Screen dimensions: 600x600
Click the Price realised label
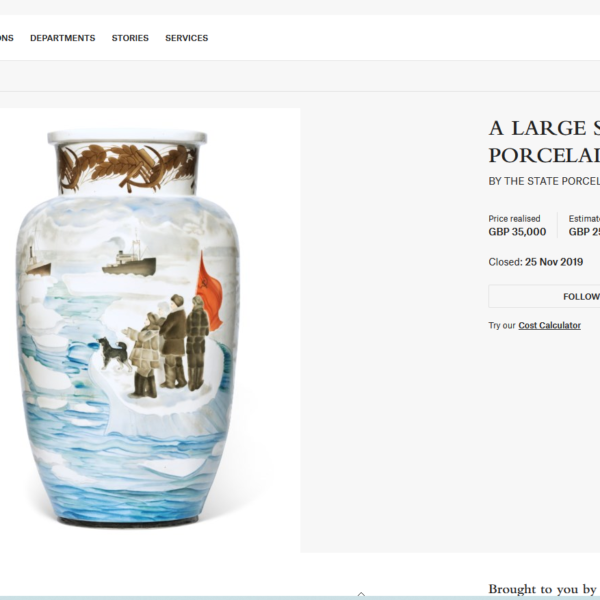514,218
